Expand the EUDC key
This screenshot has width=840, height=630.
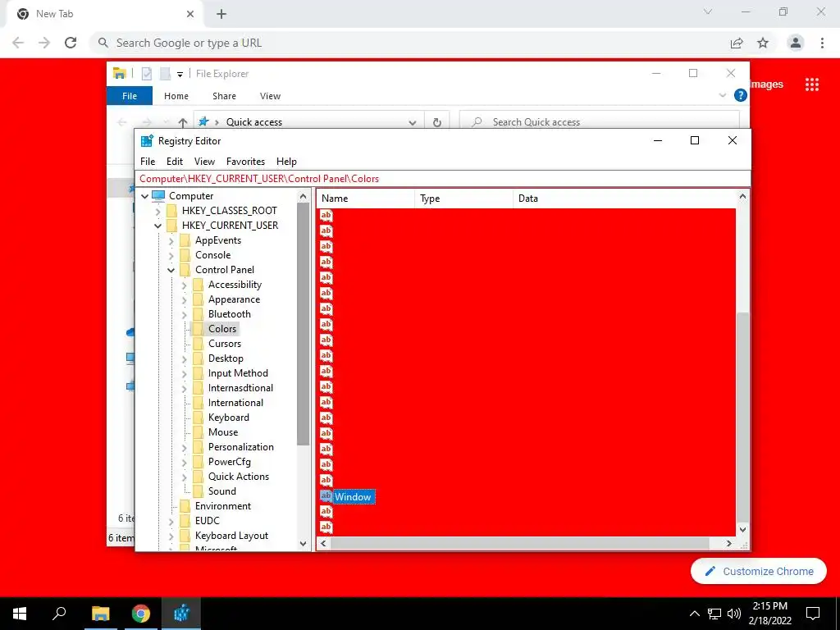tap(171, 521)
